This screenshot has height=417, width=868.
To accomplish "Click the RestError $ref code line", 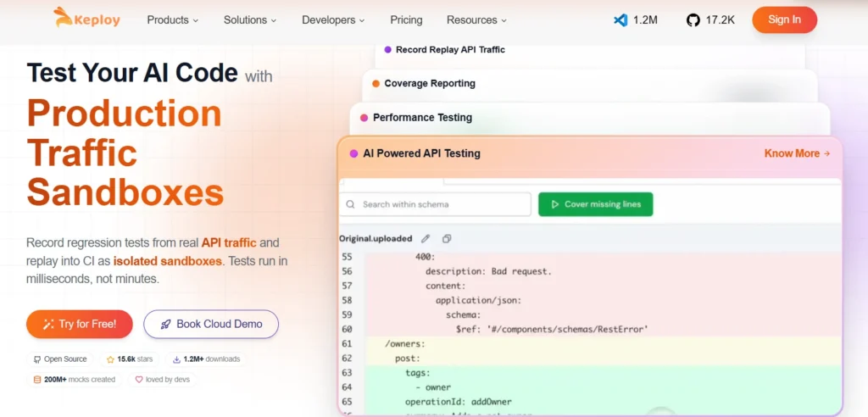I will [x=552, y=330].
